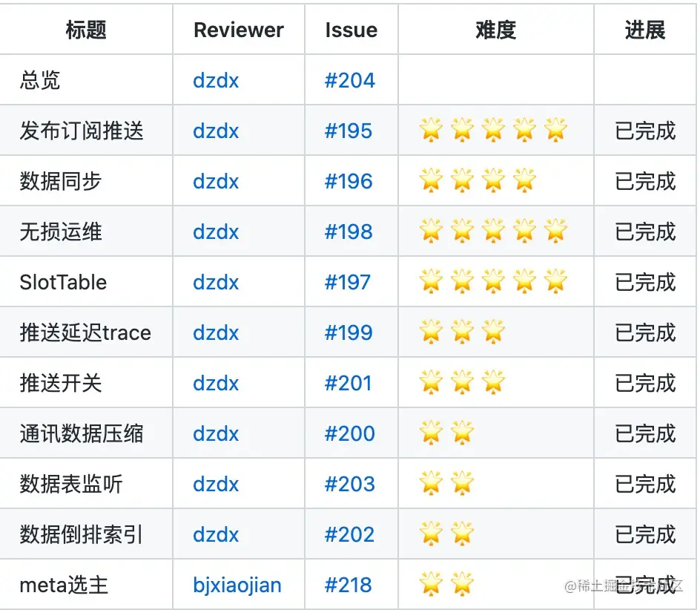Select 已完成 status in 数据同步 row
The width and height of the screenshot is (700, 610).
click(645, 181)
